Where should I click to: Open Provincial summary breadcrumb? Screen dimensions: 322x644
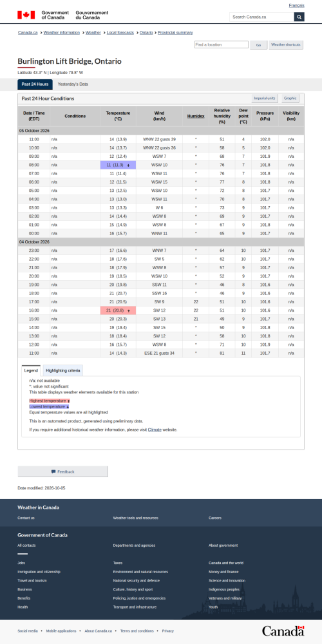(x=175, y=32)
